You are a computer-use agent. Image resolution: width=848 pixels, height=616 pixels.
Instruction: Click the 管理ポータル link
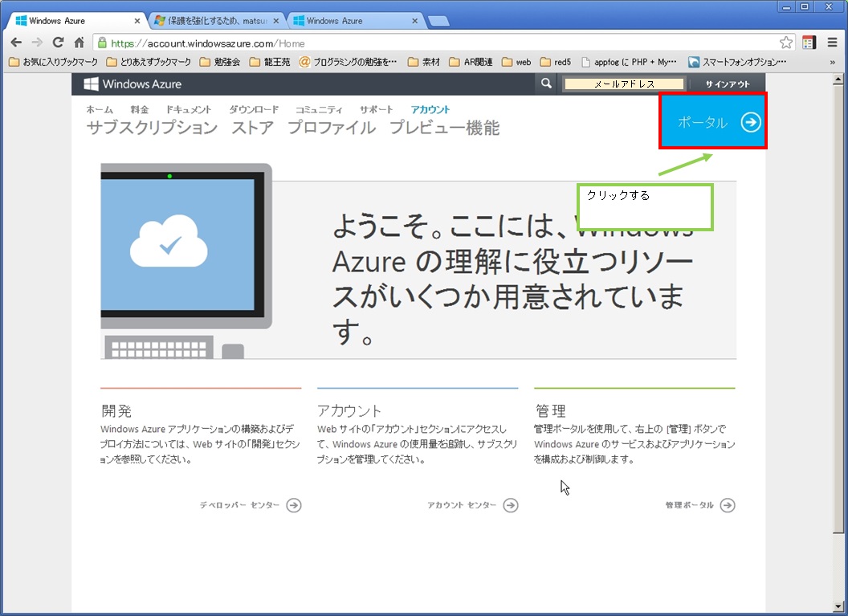pos(690,505)
